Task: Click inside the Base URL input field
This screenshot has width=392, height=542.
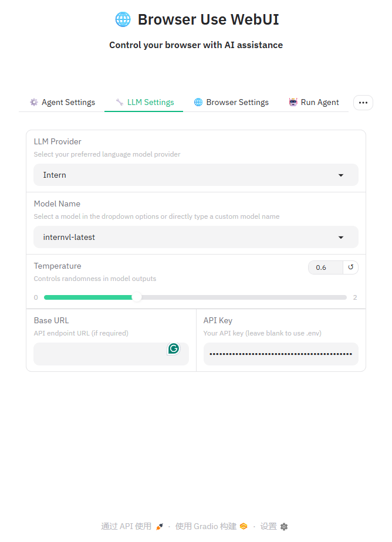Action: 111,354
